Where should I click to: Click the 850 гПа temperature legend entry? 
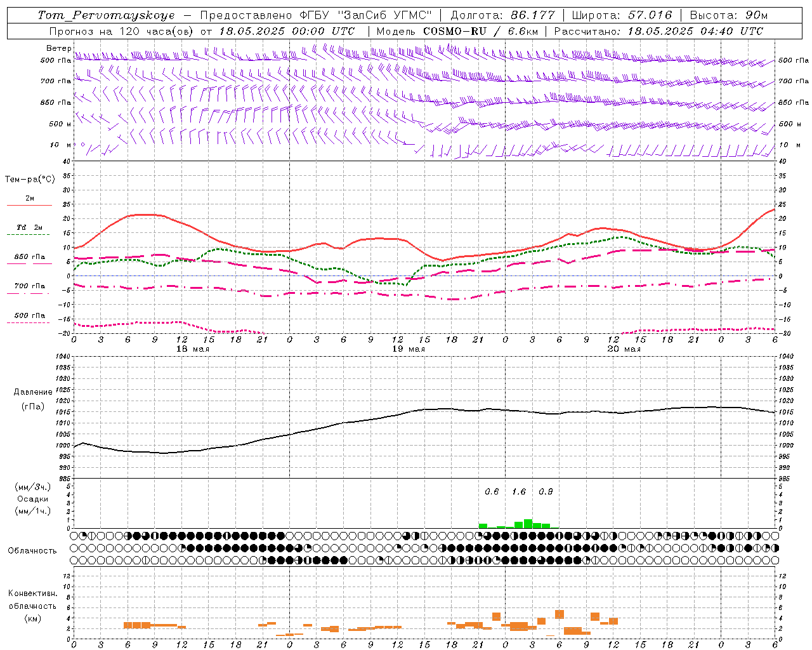30,257
